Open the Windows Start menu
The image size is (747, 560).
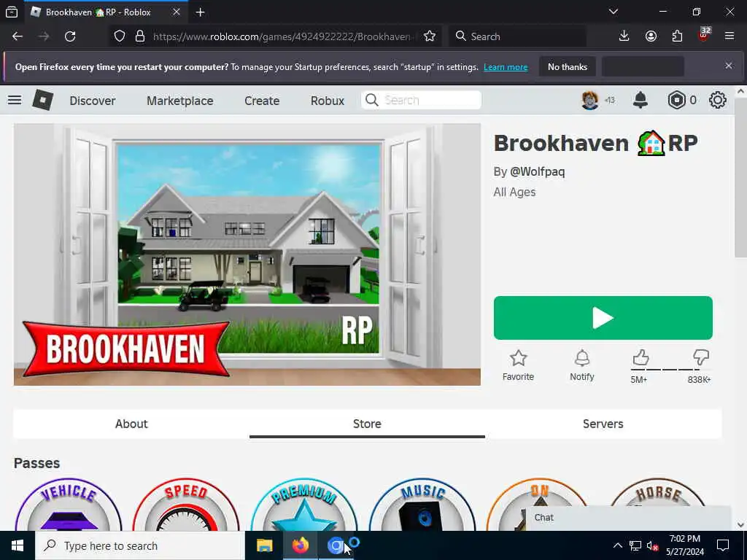(18, 545)
